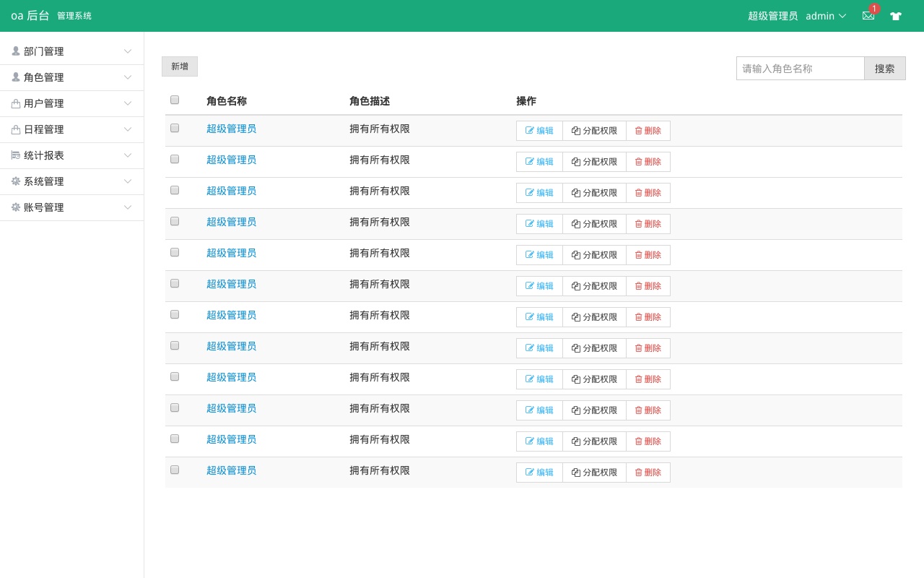Open the 角色管理 menu item
Image resolution: width=924 pixels, height=578 pixels.
(72, 77)
